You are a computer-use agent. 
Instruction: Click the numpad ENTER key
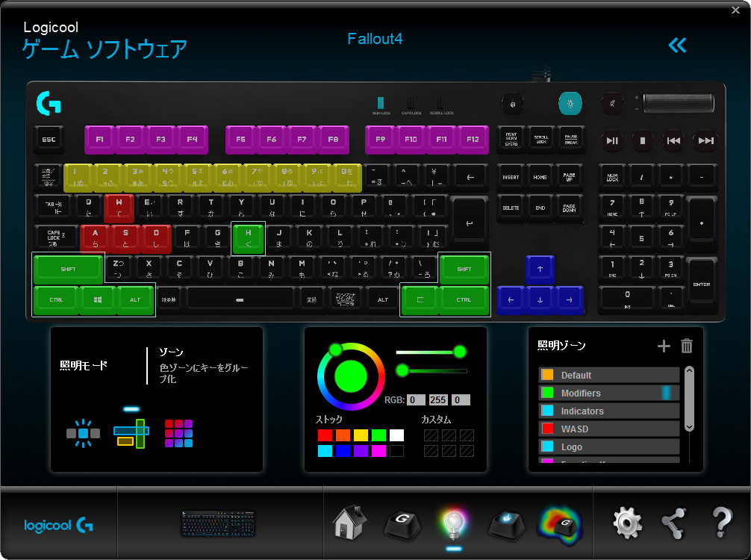point(701,284)
